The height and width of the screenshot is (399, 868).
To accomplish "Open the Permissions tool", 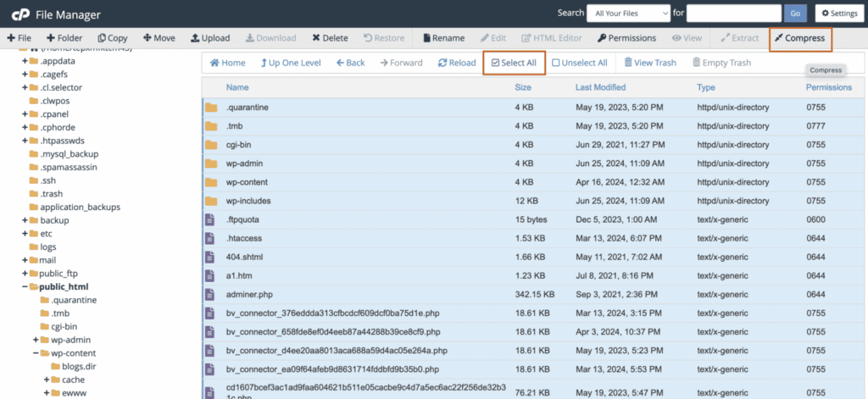I will tap(626, 38).
